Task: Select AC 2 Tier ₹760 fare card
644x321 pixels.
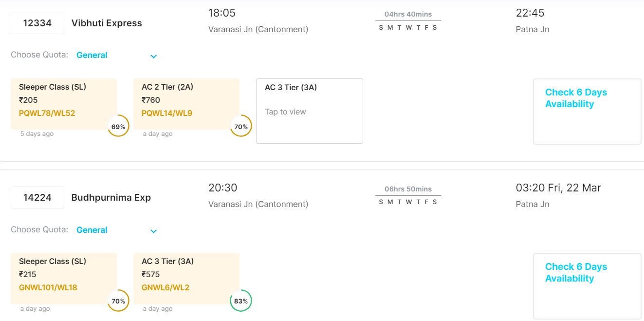Action: click(186, 103)
